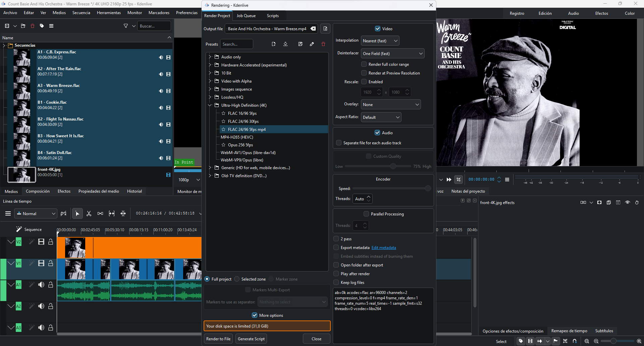Select the razor cut tool in timeline

click(89, 213)
